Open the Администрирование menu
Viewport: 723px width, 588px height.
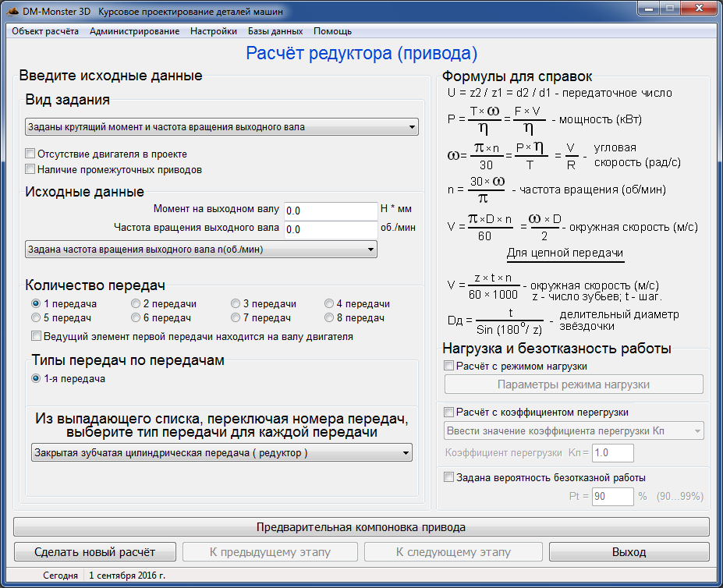pos(135,31)
